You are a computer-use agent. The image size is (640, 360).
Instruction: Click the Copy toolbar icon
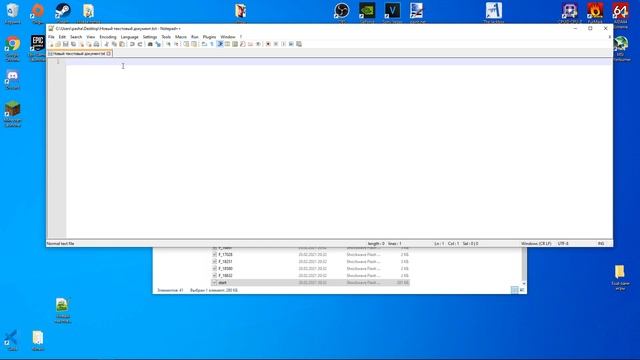[x=114, y=44]
